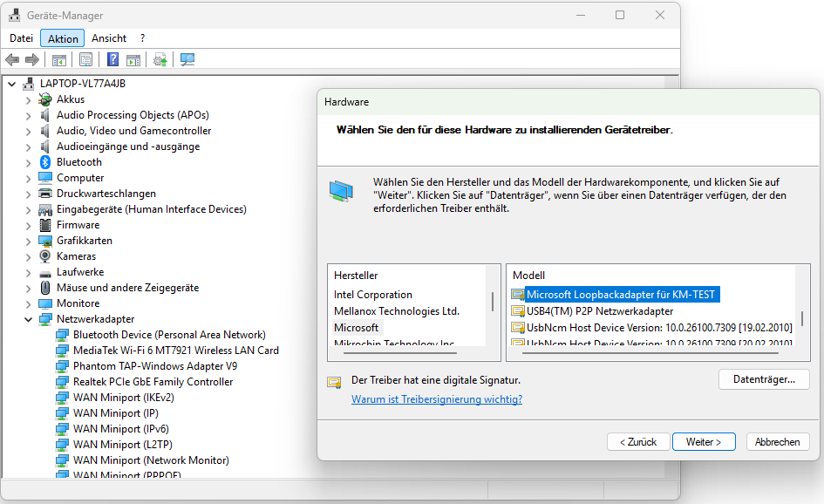Click the Back navigation arrow
This screenshot has width=824, height=504.
pos(11,59)
